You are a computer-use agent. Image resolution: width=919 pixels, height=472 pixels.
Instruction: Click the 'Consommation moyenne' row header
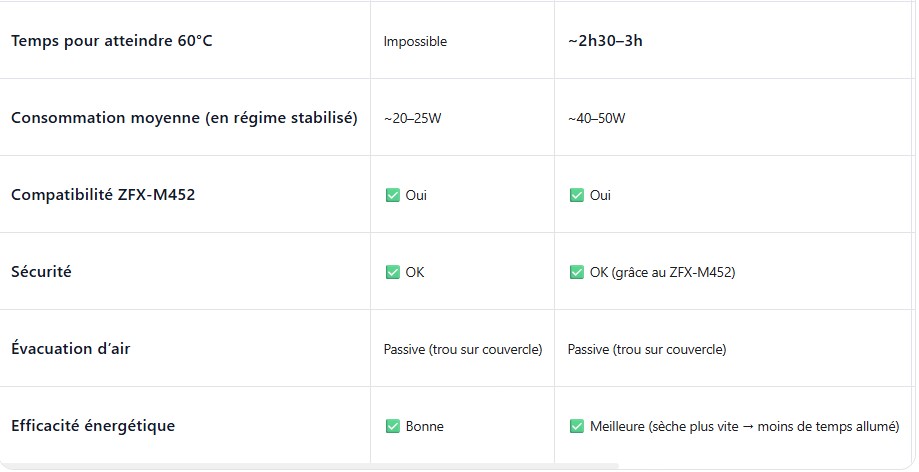point(184,118)
